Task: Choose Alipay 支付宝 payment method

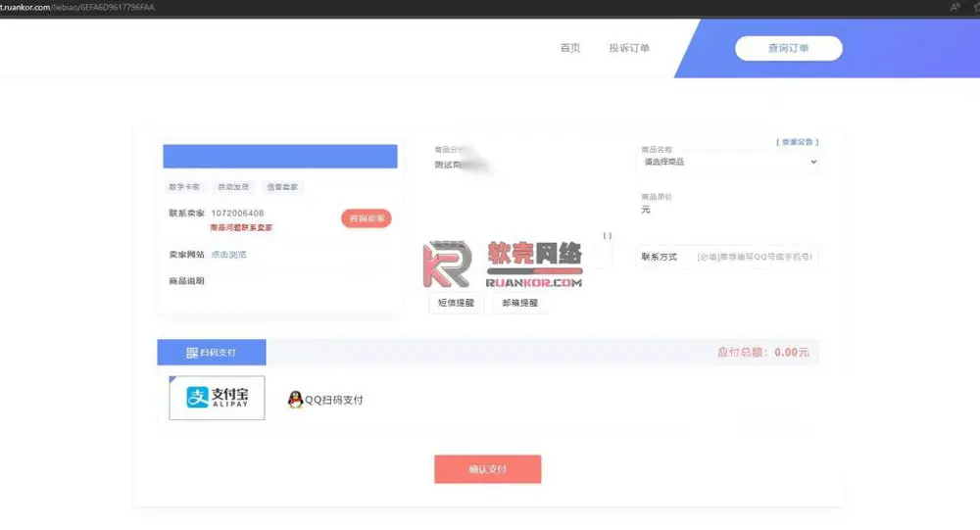Action: coord(217,398)
